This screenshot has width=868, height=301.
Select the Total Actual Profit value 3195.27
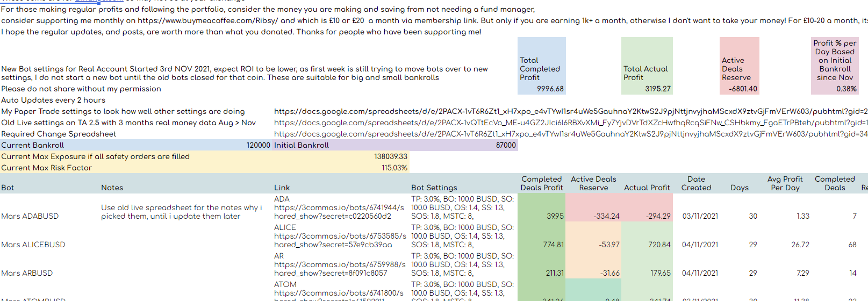658,89
